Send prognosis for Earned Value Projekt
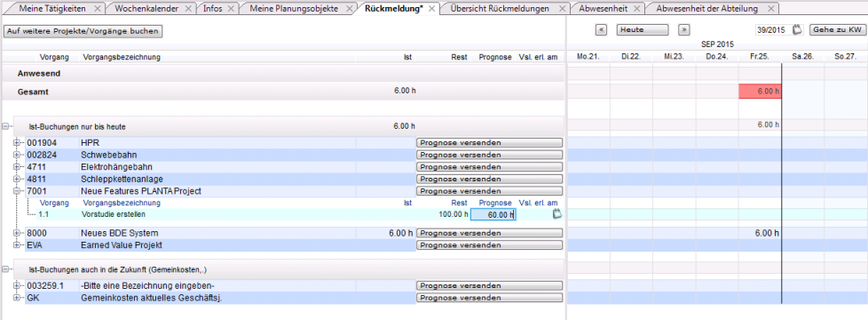The width and height of the screenshot is (868, 320). (x=489, y=244)
